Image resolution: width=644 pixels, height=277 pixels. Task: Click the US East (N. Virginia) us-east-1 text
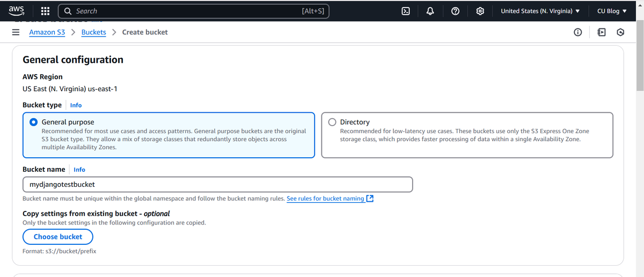(70, 89)
